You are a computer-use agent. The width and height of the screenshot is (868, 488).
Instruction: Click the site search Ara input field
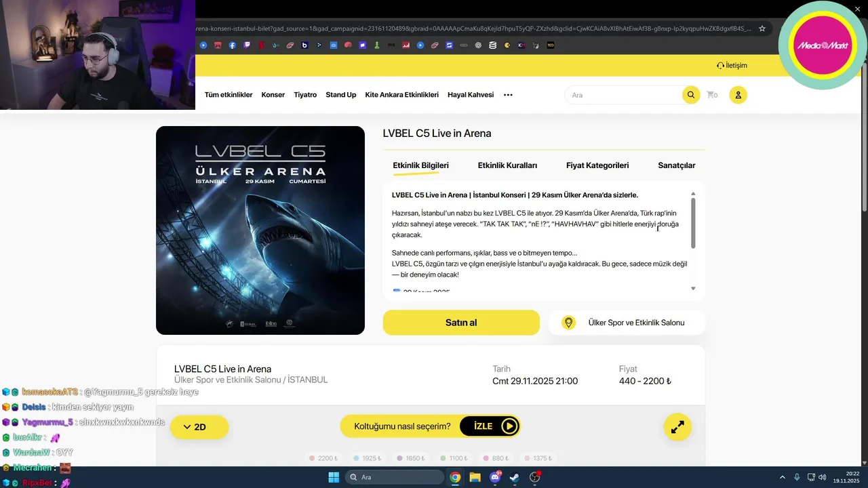coord(624,95)
